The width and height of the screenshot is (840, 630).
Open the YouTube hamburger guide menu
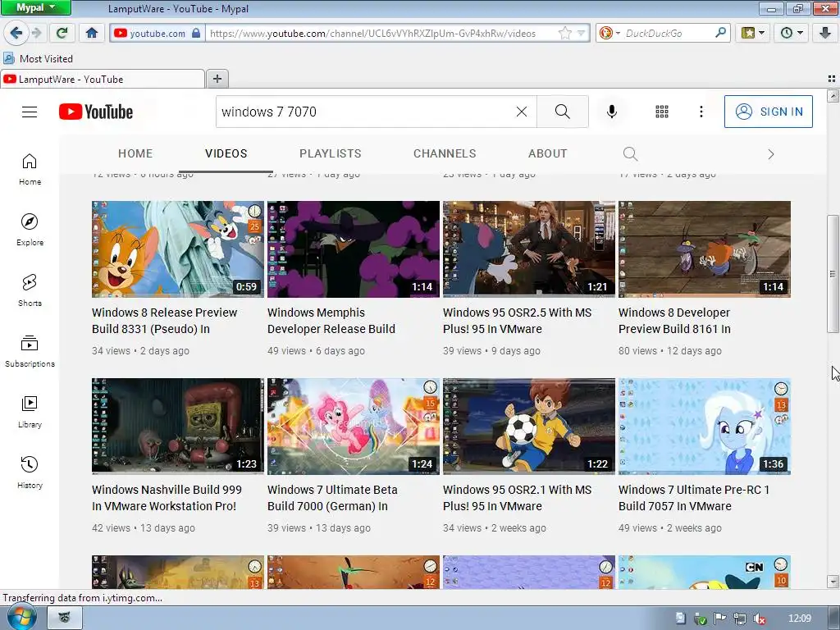coord(30,112)
